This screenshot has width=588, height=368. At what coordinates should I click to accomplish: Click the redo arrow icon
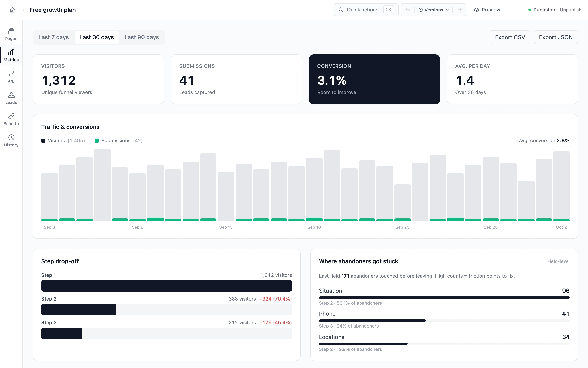[x=459, y=10]
